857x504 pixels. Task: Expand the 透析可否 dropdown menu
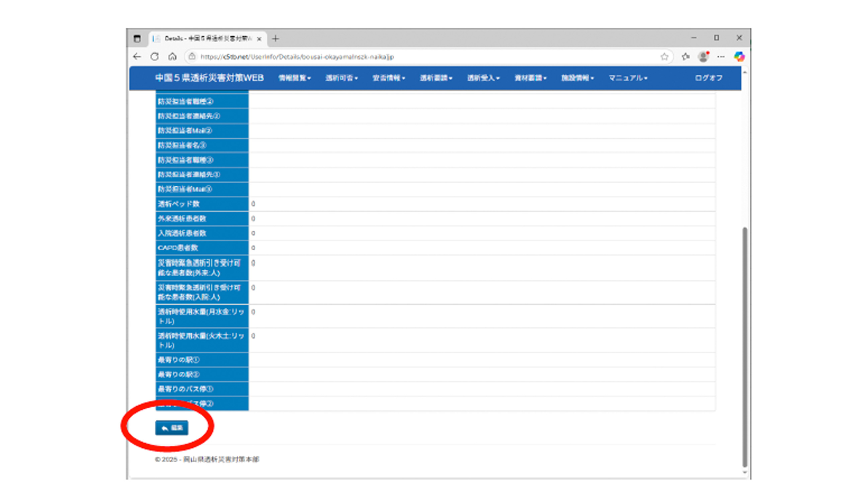341,78
